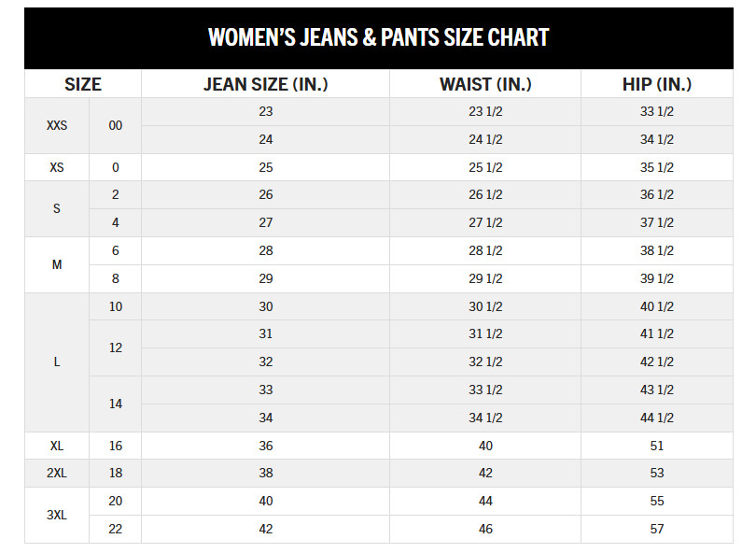Screen dimensions: 756x553
Task: Click the JEAN SIZE (IN.) column header
Action: click(266, 84)
